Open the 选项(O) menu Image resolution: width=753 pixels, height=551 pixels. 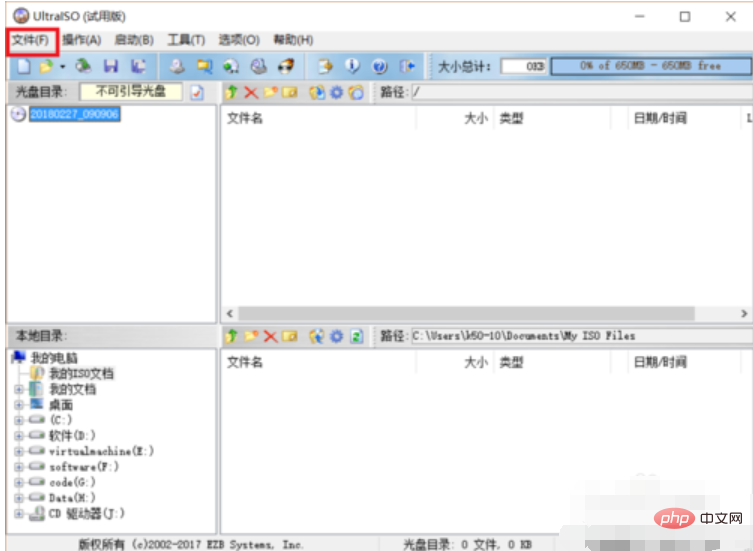pos(239,40)
